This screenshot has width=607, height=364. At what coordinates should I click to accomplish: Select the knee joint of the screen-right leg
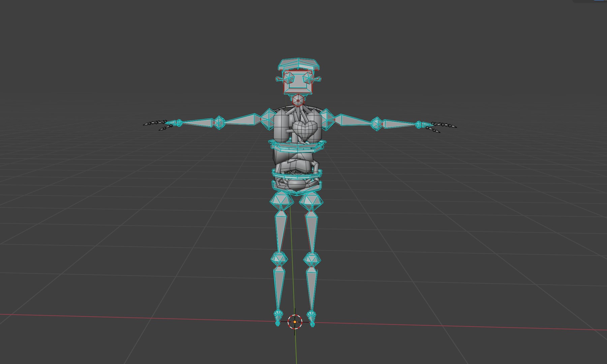(x=312, y=259)
